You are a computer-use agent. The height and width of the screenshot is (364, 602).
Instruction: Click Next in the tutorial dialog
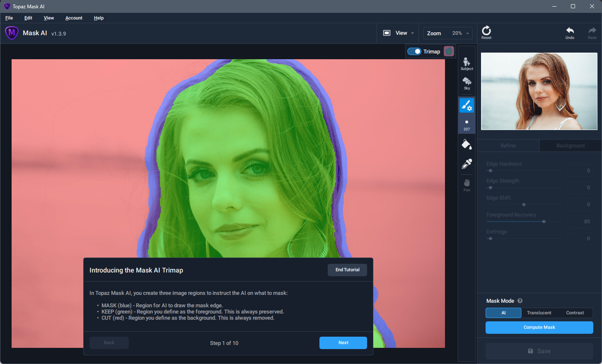343,343
